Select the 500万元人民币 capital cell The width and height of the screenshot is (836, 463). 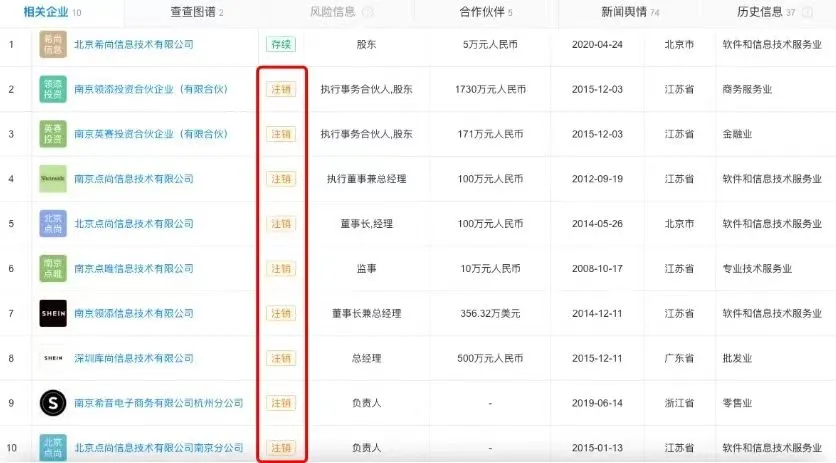pos(490,358)
